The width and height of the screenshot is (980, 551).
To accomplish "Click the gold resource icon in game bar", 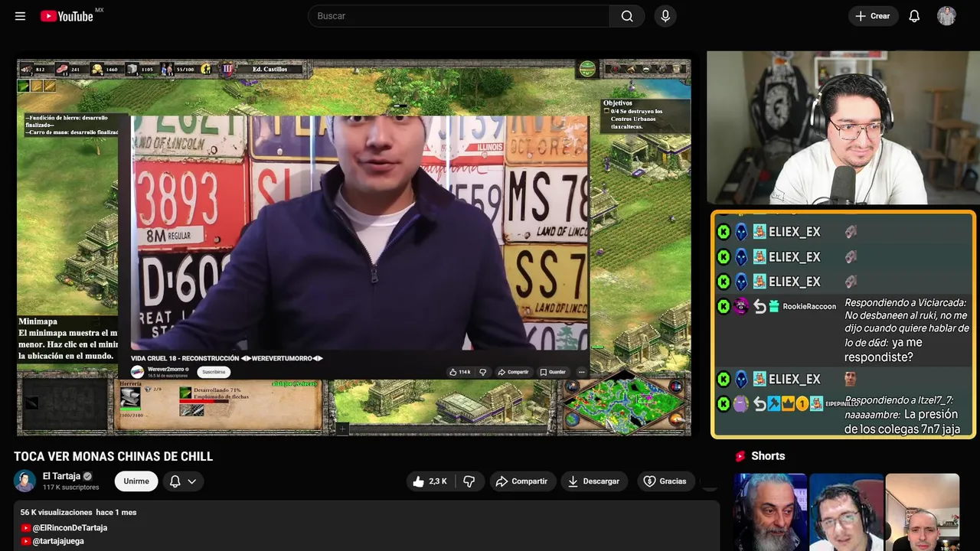I will point(98,69).
